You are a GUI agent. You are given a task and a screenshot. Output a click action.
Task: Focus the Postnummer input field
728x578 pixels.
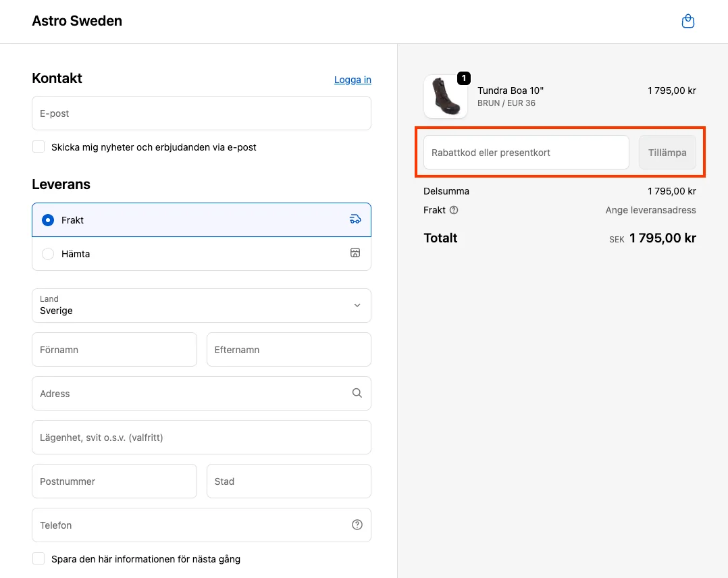pyautogui.click(x=114, y=481)
